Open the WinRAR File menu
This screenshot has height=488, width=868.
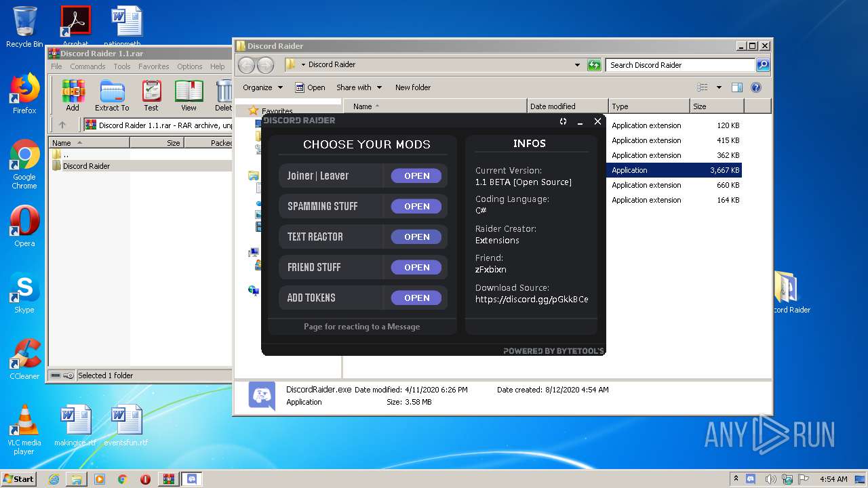click(56, 66)
